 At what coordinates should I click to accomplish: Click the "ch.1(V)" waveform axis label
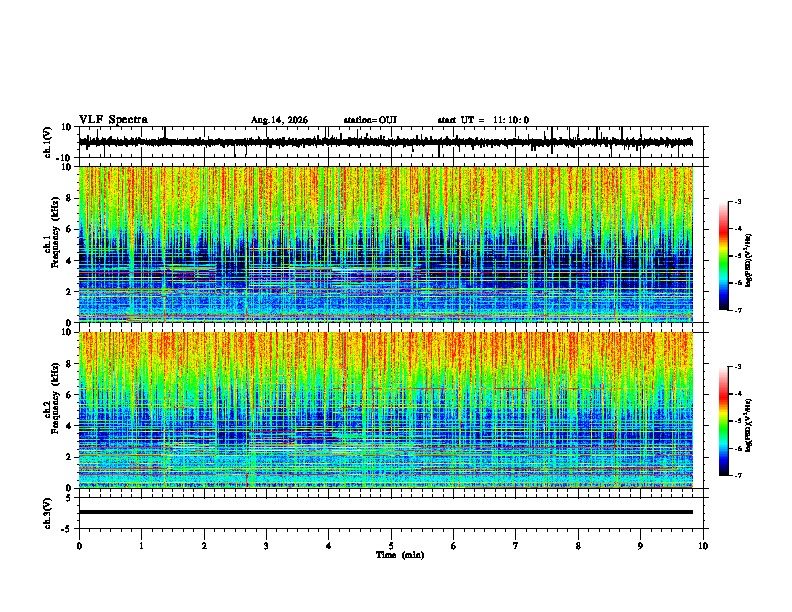point(48,142)
